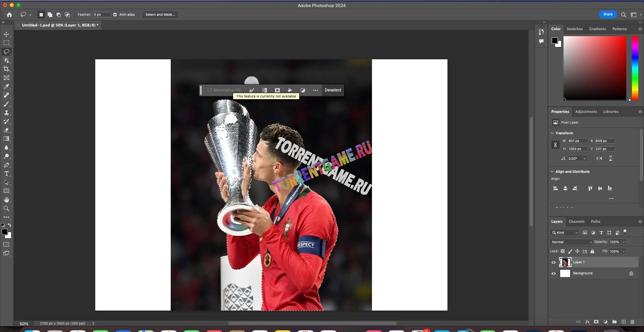Click the rainbow hue slider strip
Screen dimensions: 644x332
[x=635, y=68]
